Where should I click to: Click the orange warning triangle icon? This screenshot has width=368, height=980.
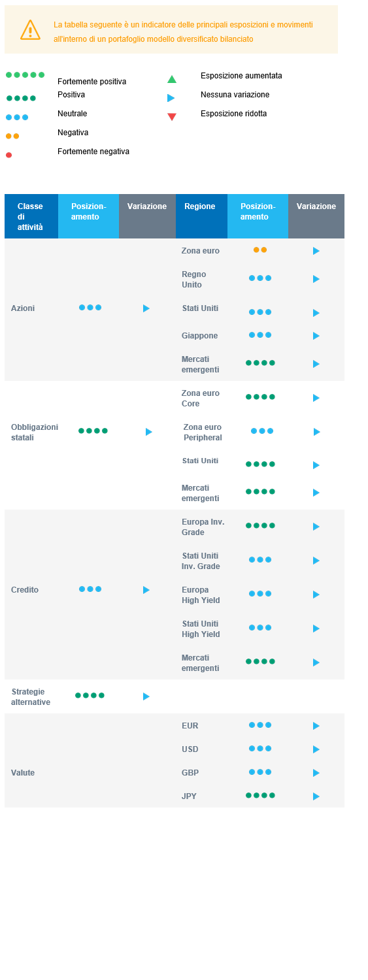(30, 29)
